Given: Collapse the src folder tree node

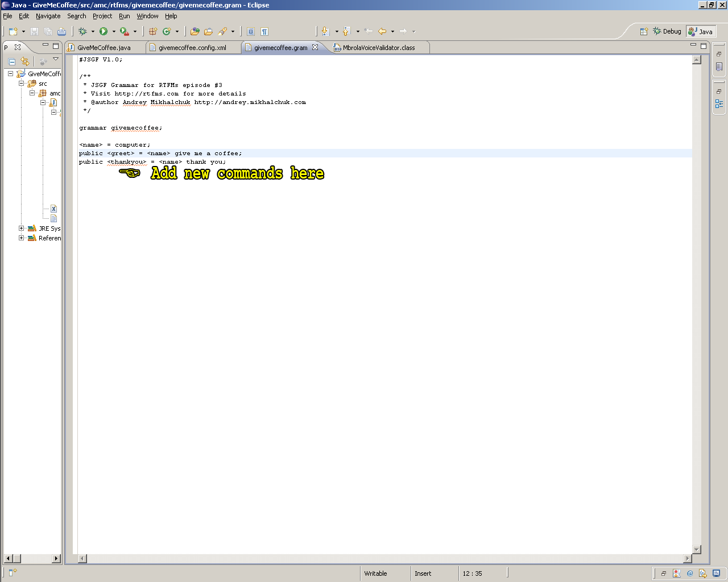Looking at the screenshot, I should pos(22,84).
